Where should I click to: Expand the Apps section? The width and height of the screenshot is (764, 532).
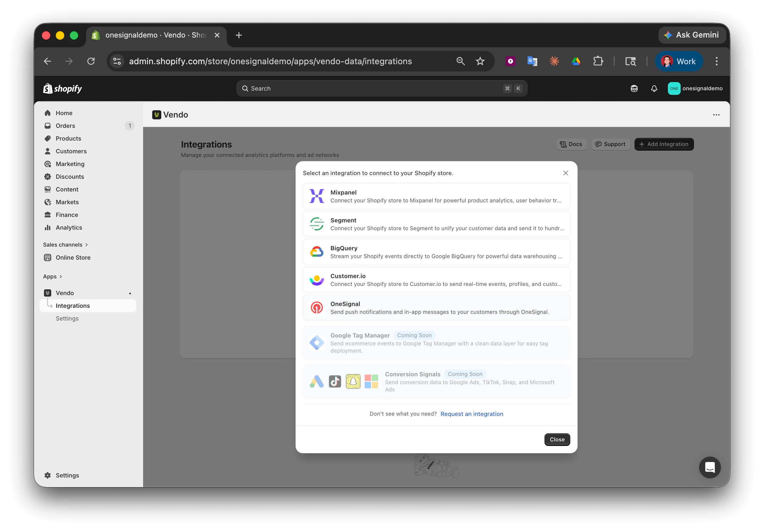pos(52,276)
